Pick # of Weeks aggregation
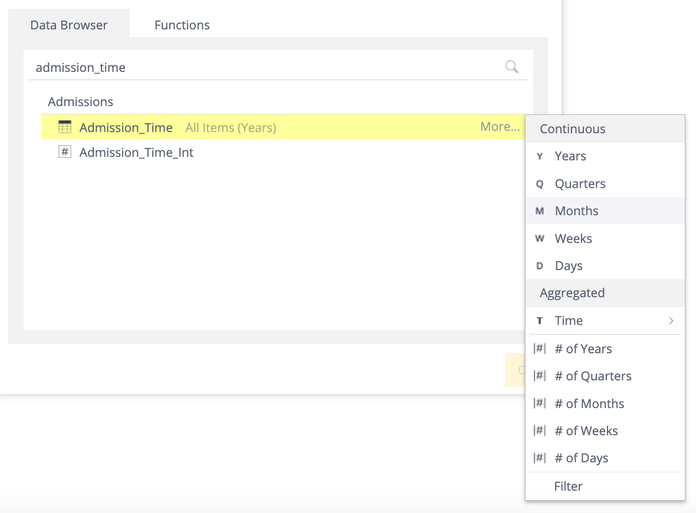 point(586,431)
